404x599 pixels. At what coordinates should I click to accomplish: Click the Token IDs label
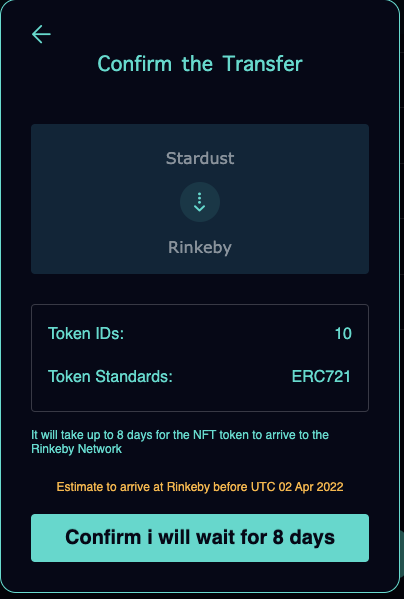point(86,333)
